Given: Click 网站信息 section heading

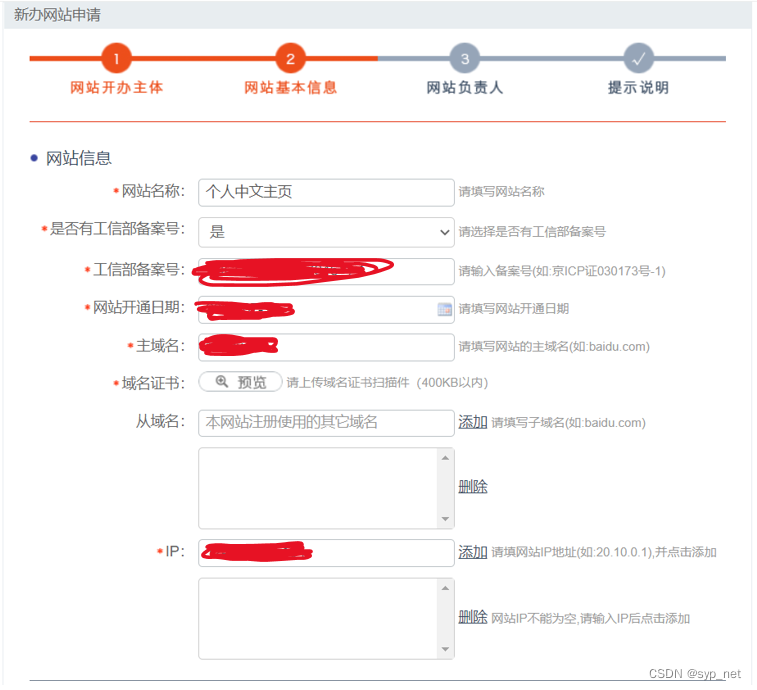Looking at the screenshot, I should coord(78,158).
